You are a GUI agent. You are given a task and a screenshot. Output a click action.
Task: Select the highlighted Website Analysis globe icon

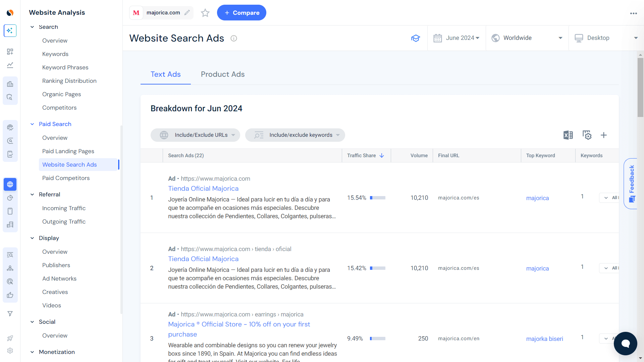pos(10,184)
